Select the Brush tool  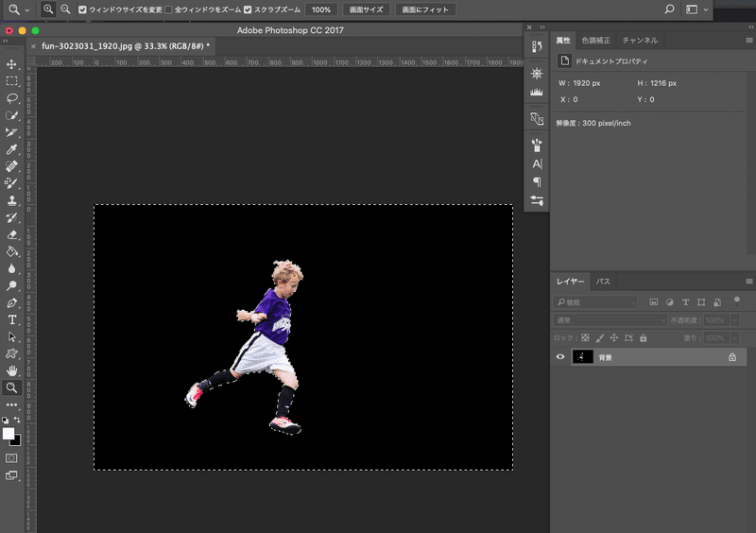click(11, 183)
